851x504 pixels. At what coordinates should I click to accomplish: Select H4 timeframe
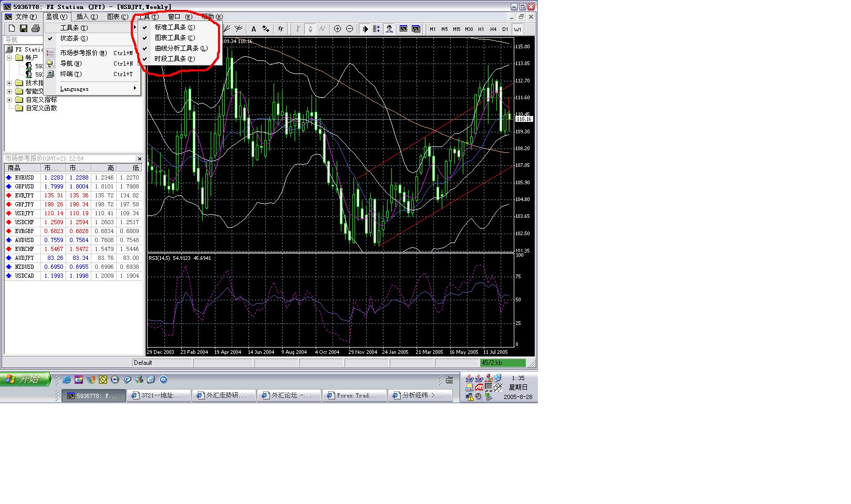[493, 29]
